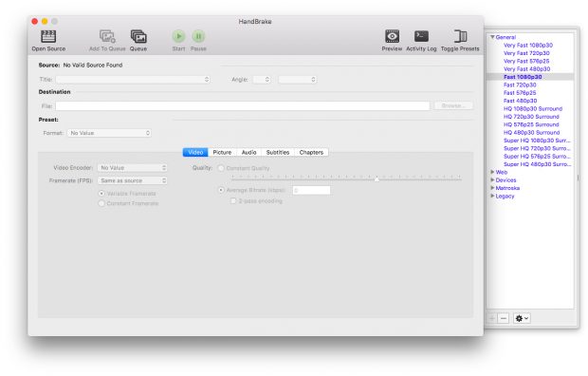Switch to the Audio tab

249,152
